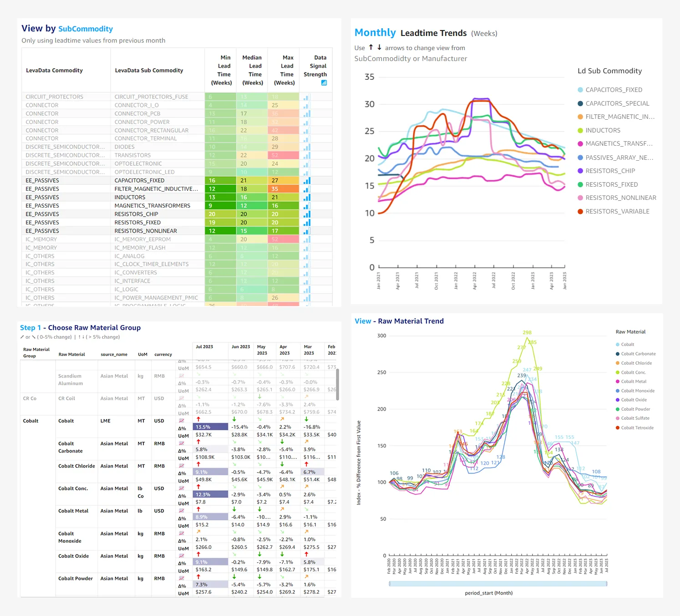Click the orange arrow for Cobalt Monoxide Jul 2023
680x616 pixels.
(198, 532)
